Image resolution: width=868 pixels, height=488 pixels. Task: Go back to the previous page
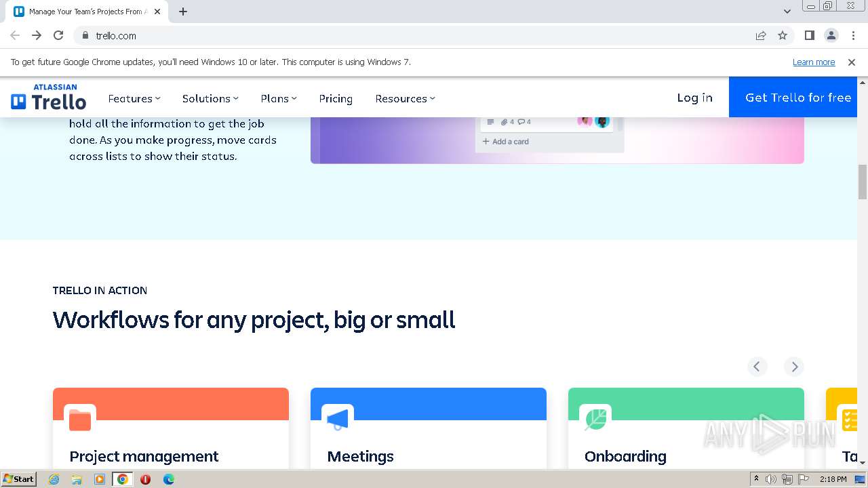(x=15, y=35)
